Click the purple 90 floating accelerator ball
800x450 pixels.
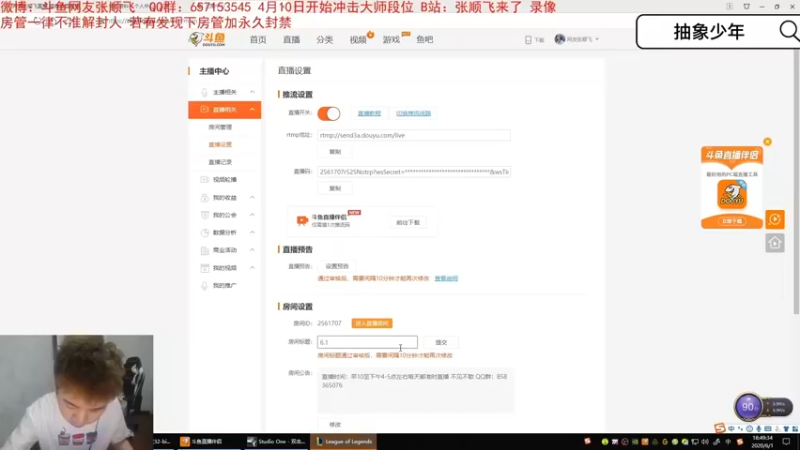[748, 407]
